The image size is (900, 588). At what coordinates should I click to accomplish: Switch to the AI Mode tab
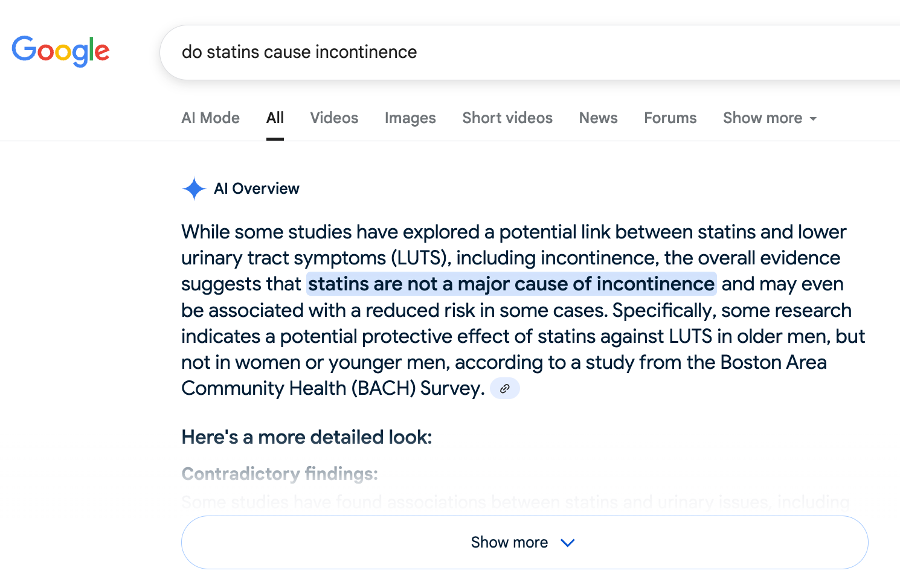(x=210, y=118)
